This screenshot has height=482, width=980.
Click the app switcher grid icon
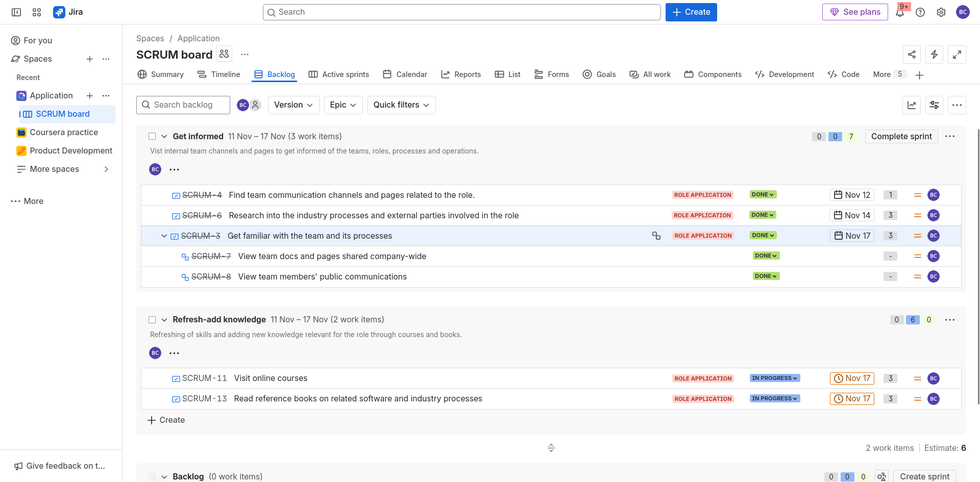(x=37, y=12)
